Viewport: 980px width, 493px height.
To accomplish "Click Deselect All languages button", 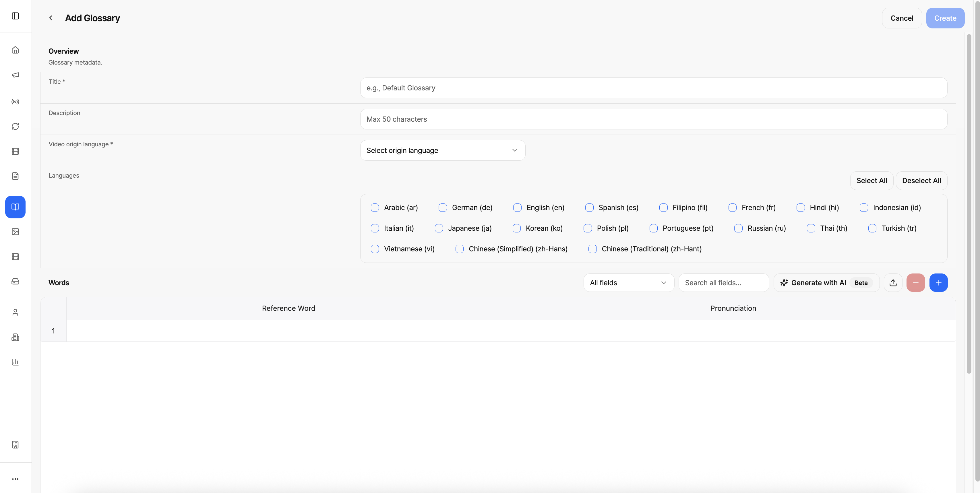I will (x=921, y=181).
